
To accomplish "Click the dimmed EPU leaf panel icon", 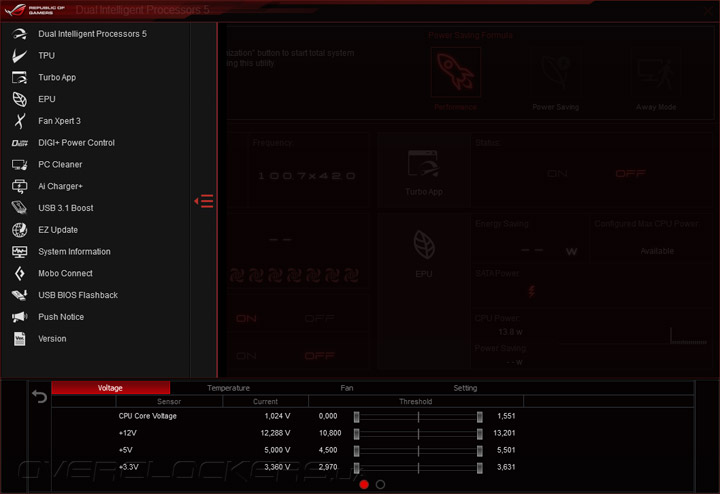I will 423,245.
